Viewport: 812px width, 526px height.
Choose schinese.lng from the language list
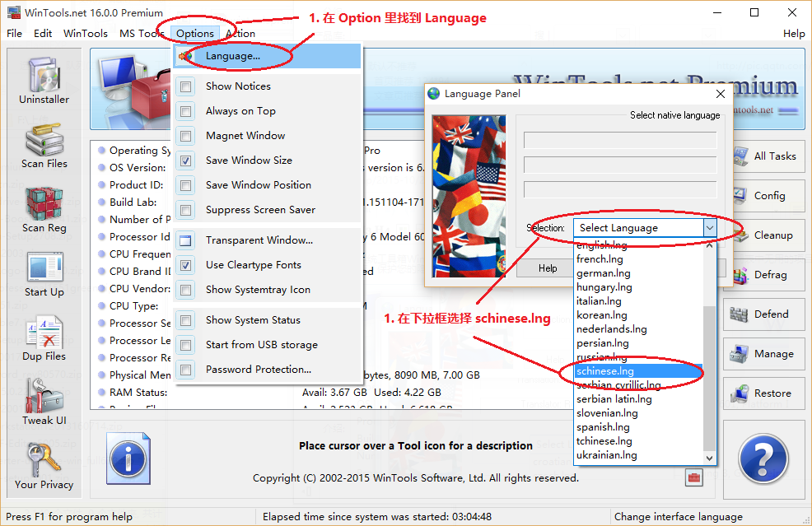[604, 371]
